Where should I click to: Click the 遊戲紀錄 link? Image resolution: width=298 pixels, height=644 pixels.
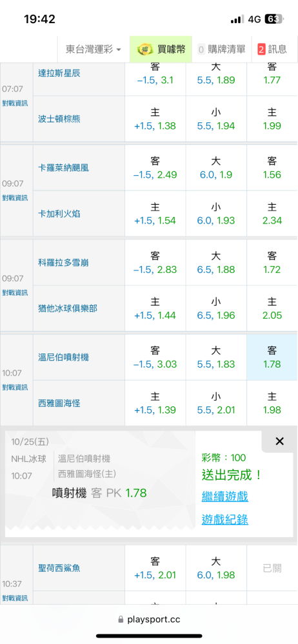pyautogui.click(x=224, y=520)
